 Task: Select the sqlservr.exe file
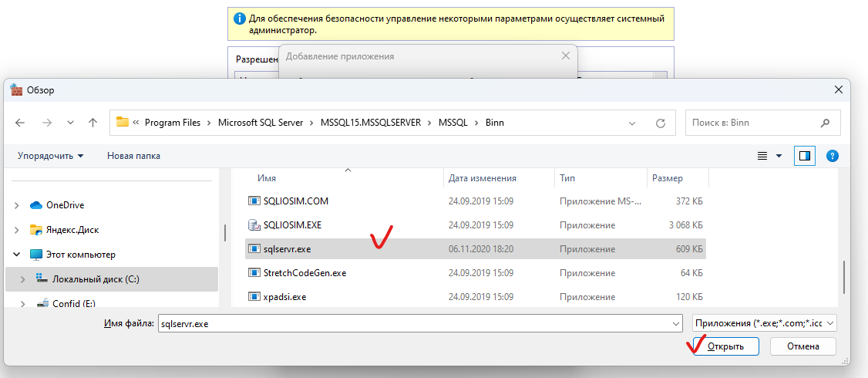click(476, 249)
